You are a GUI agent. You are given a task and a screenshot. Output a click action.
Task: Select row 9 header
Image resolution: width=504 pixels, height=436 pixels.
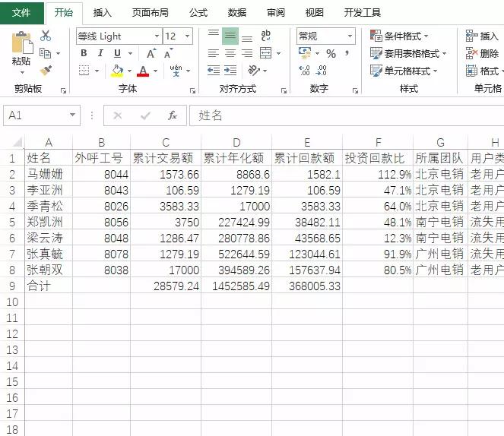point(12,286)
